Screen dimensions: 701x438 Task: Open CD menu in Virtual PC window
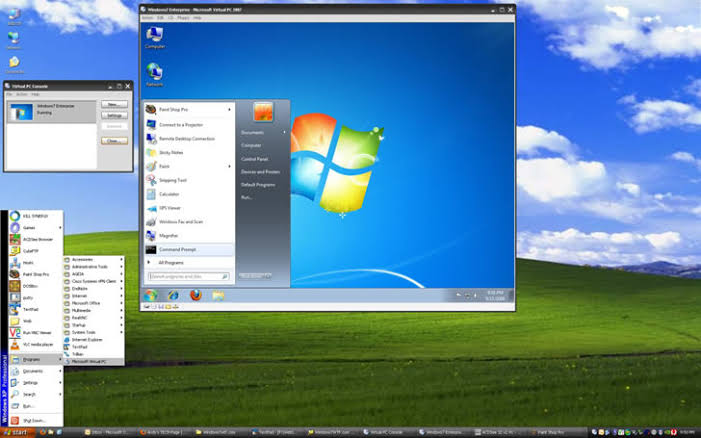pos(171,18)
